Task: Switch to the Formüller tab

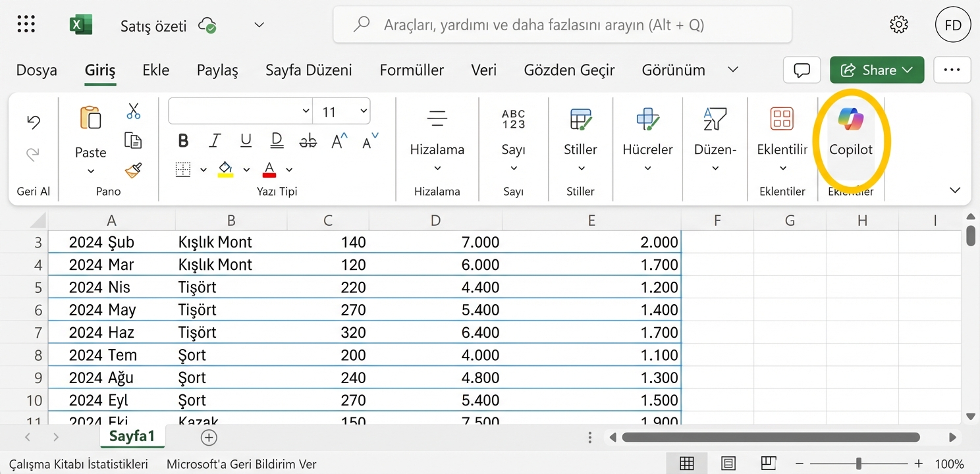Action: [411, 70]
